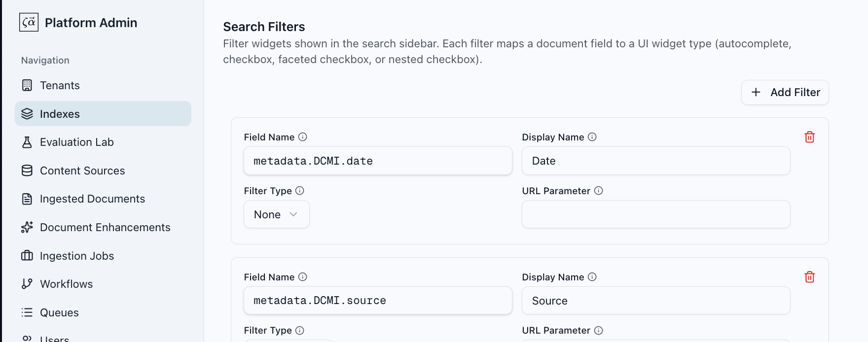This screenshot has width=868, height=342.
Task: Click the Platform Admin title
Action: pos(91,23)
